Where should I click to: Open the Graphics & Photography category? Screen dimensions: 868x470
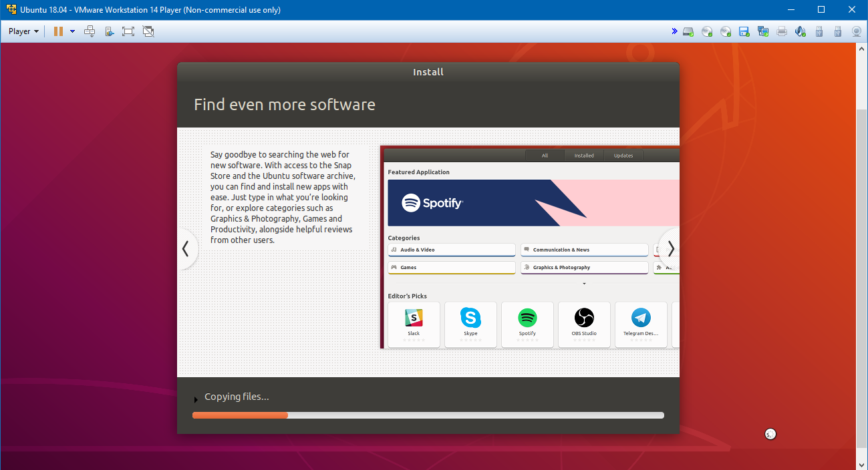pyautogui.click(x=585, y=267)
